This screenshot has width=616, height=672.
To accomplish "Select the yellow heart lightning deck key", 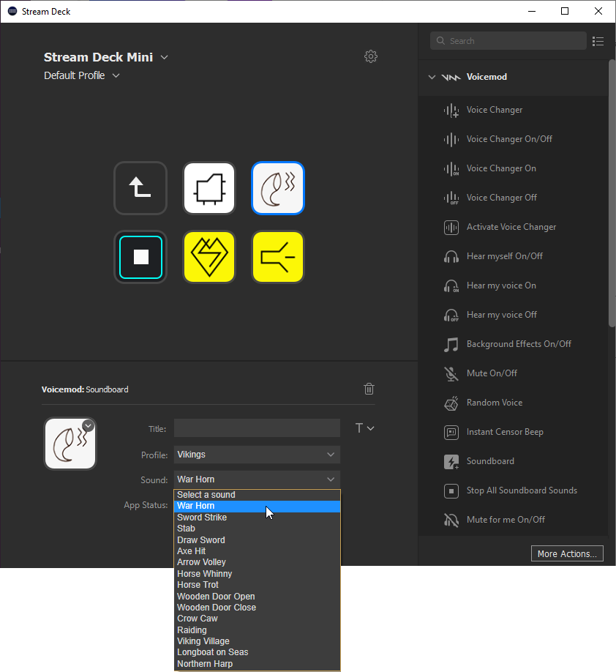I will coord(209,257).
